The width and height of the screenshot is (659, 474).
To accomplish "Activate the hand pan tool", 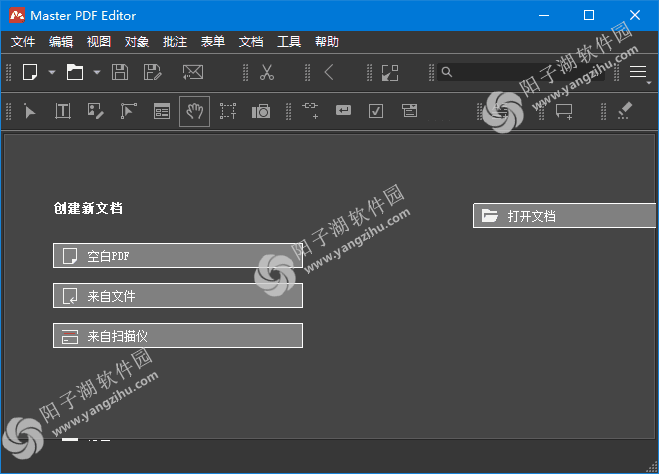I will click(195, 111).
